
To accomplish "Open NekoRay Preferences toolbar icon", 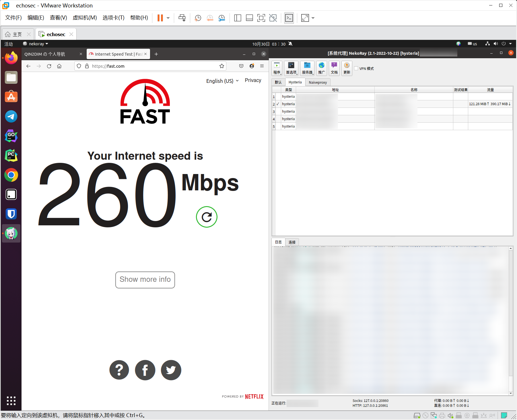I will click(291, 68).
